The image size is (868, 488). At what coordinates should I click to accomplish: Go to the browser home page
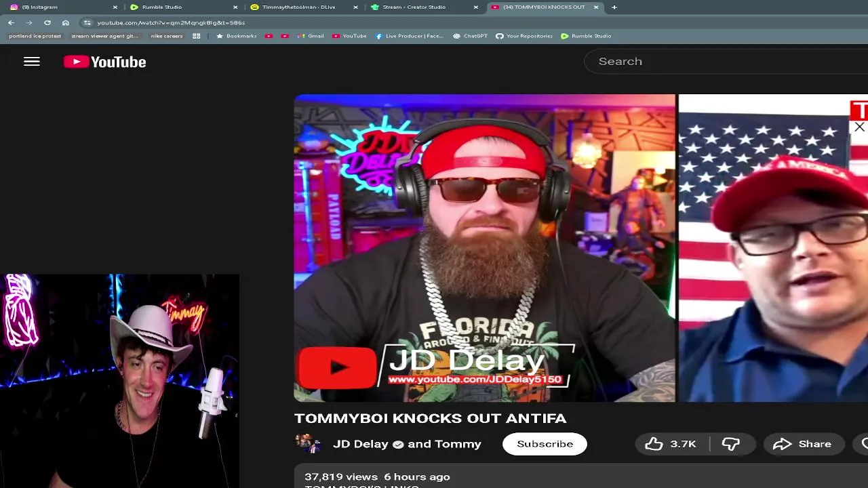tap(66, 22)
